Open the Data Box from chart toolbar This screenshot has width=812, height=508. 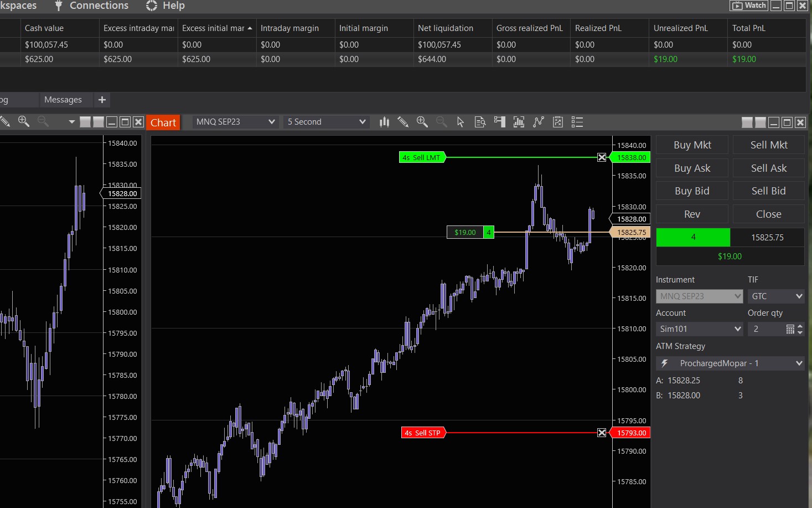[x=480, y=122]
